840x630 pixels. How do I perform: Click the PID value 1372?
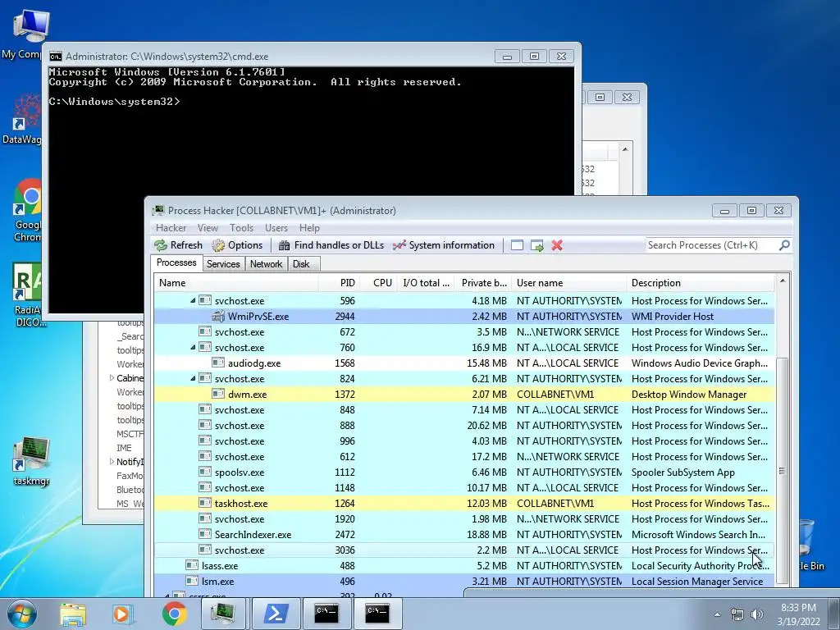(x=345, y=395)
